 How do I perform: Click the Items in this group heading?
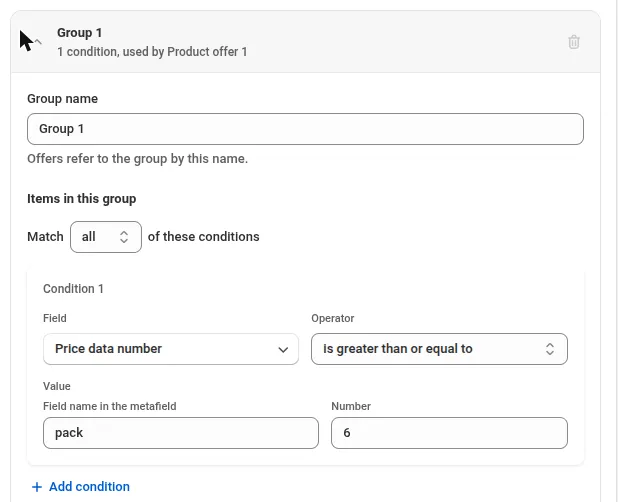82,199
